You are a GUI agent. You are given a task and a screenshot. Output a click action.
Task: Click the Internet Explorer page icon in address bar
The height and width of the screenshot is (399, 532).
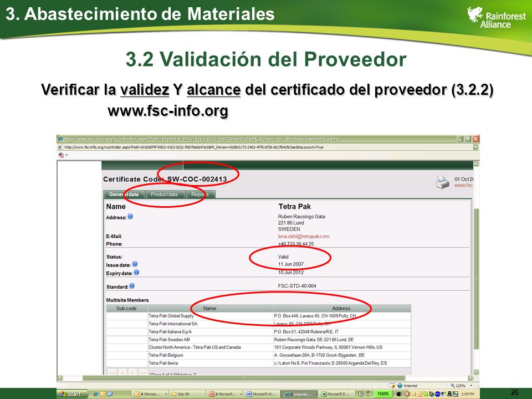click(60, 147)
